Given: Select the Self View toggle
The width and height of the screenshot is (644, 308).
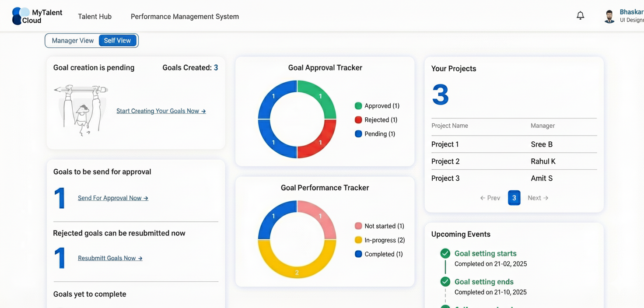Looking at the screenshot, I should tap(117, 41).
